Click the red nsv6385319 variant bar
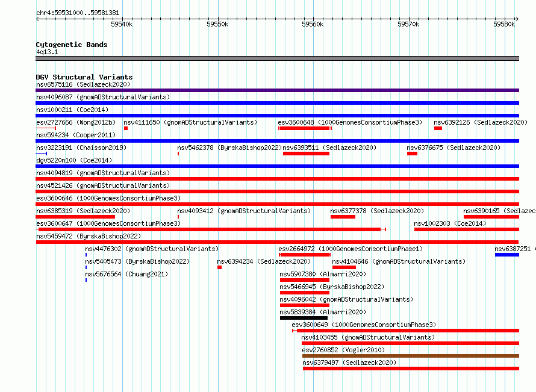Screen dimensions: 536x392 pyautogui.click(x=75, y=217)
